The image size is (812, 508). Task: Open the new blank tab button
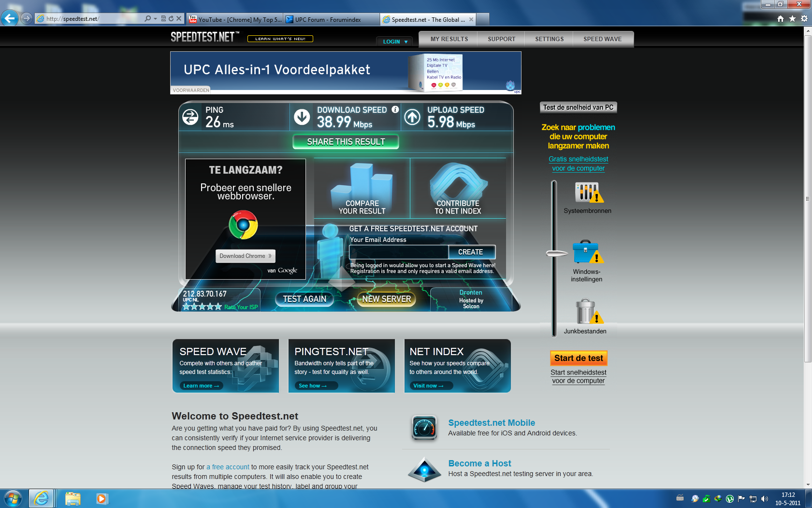(483, 19)
